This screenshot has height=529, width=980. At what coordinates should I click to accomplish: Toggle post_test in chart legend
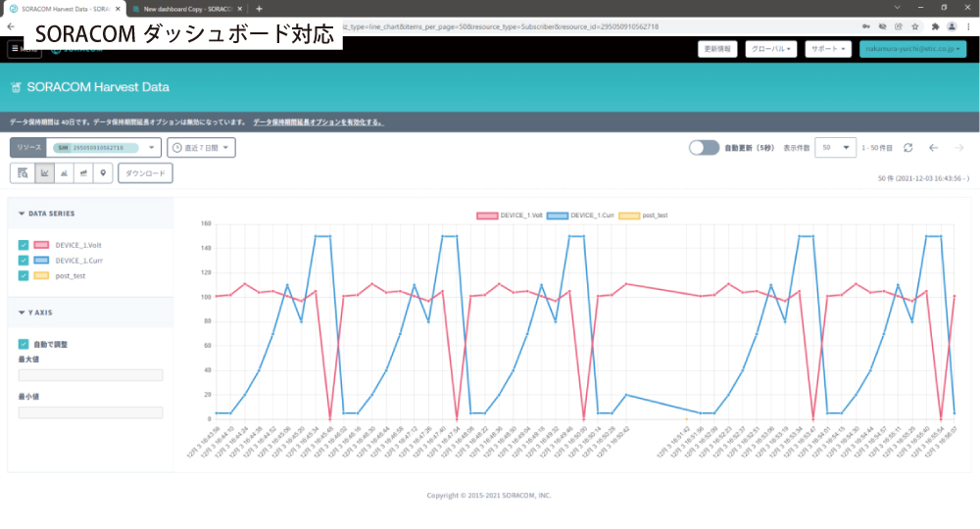click(x=644, y=216)
